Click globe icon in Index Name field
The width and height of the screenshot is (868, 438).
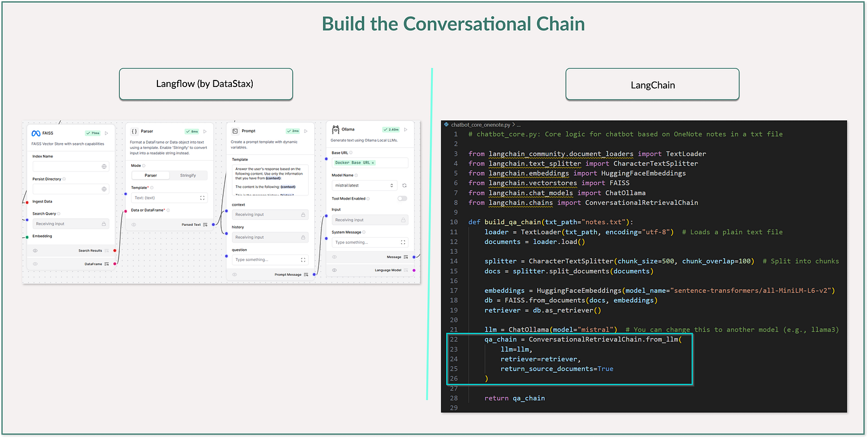104,167
